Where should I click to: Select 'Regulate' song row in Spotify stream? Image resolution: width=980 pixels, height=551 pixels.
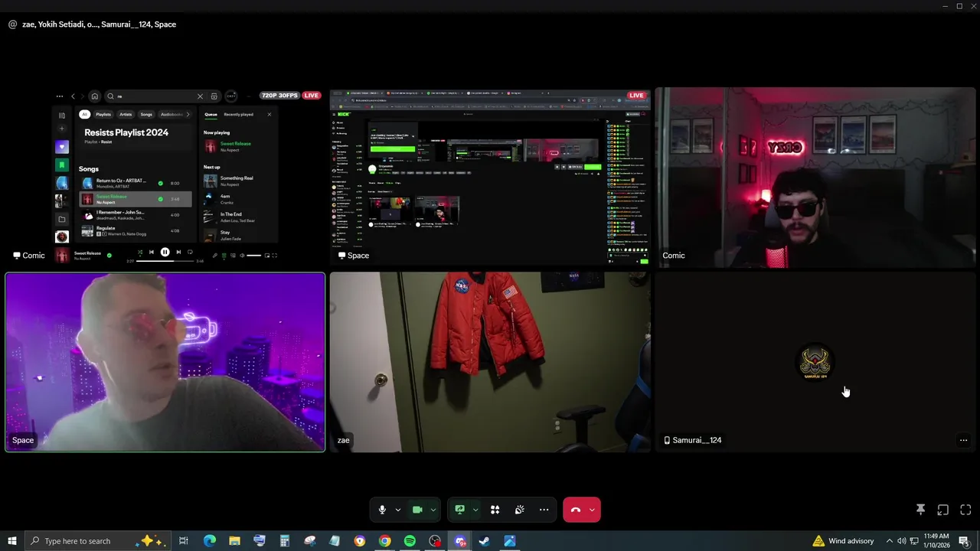(x=135, y=230)
